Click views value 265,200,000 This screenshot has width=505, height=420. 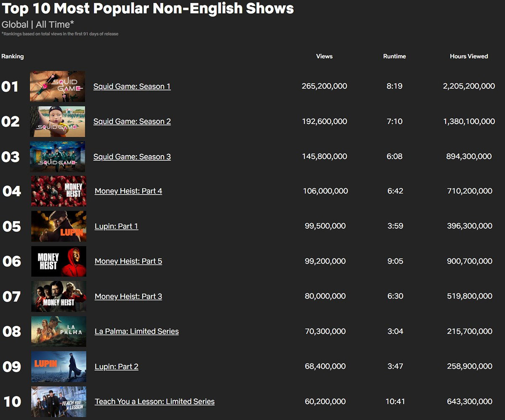click(324, 86)
